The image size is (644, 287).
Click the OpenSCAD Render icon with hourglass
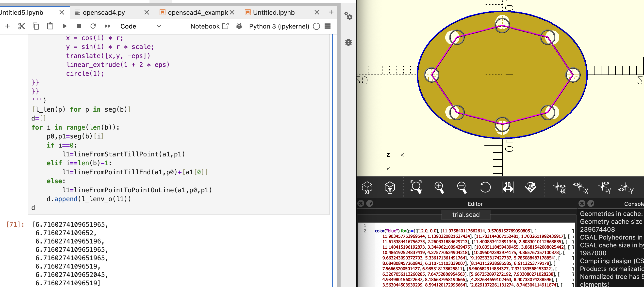(390, 187)
